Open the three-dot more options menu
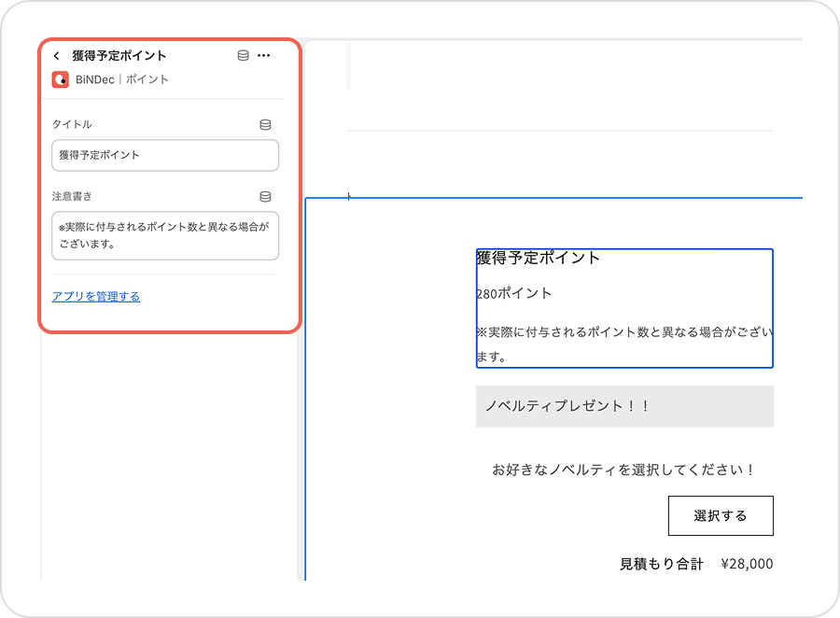840x618 pixels. [x=263, y=56]
